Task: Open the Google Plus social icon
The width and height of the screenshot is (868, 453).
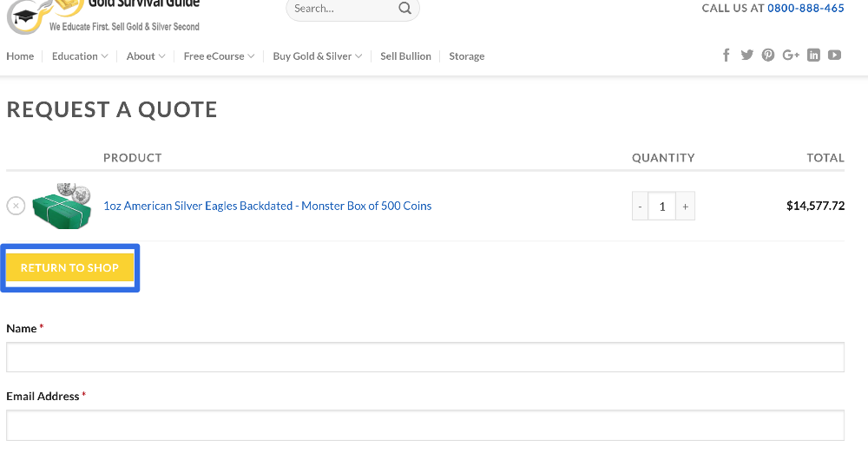Action: (791, 55)
